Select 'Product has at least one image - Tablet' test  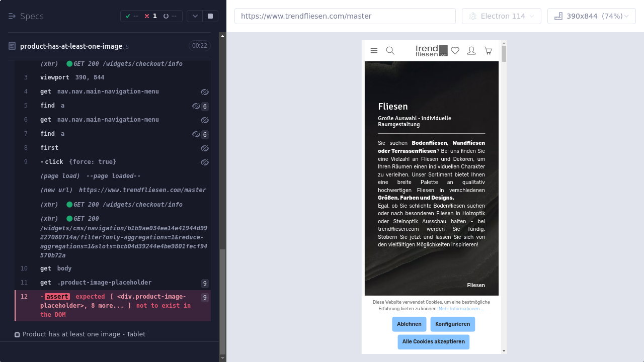click(84, 334)
